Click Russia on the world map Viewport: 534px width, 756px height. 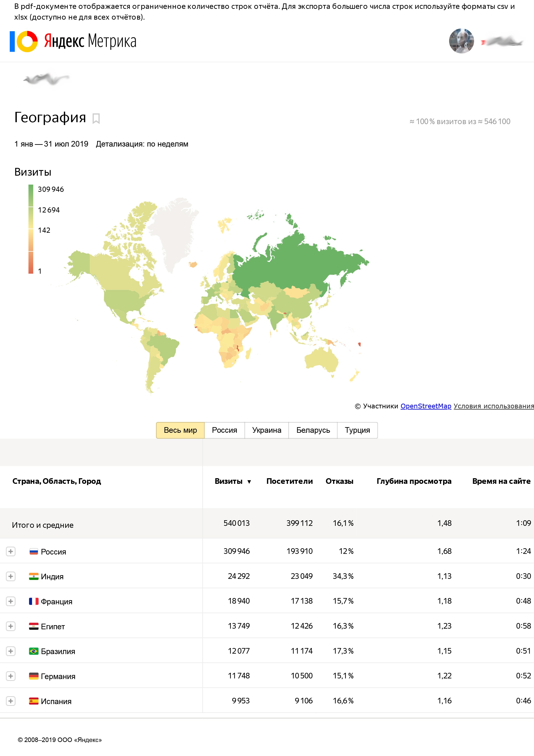(x=296, y=263)
